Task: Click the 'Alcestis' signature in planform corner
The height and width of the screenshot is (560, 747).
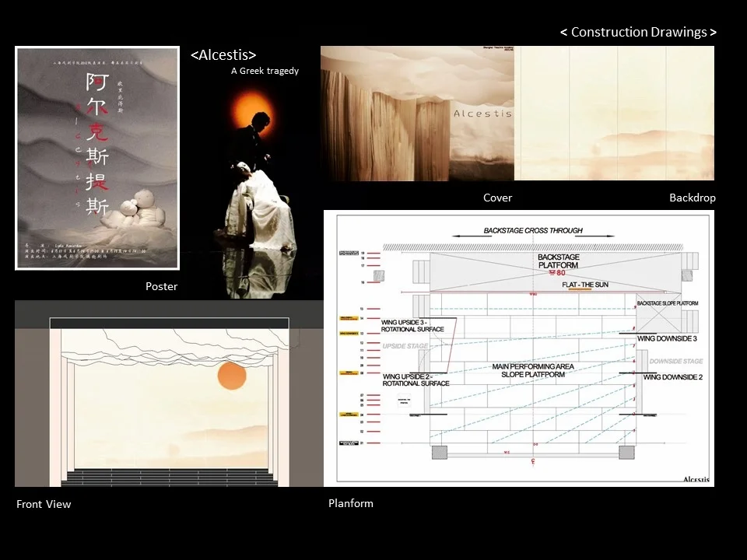Action: coord(696,479)
